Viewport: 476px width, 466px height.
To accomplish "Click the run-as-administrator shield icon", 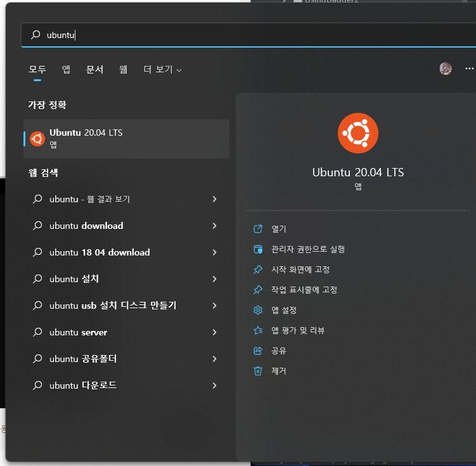I will pyautogui.click(x=258, y=249).
